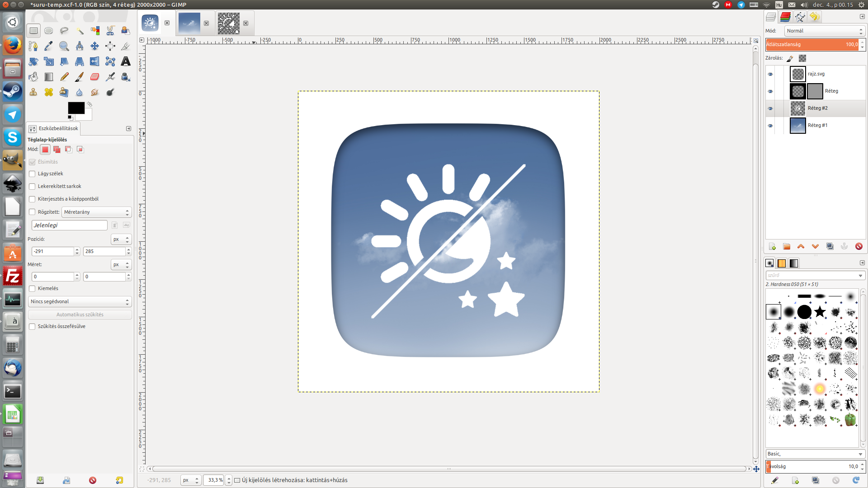Choose the Scale tool
Screen dimensions: 868x488
[49, 61]
